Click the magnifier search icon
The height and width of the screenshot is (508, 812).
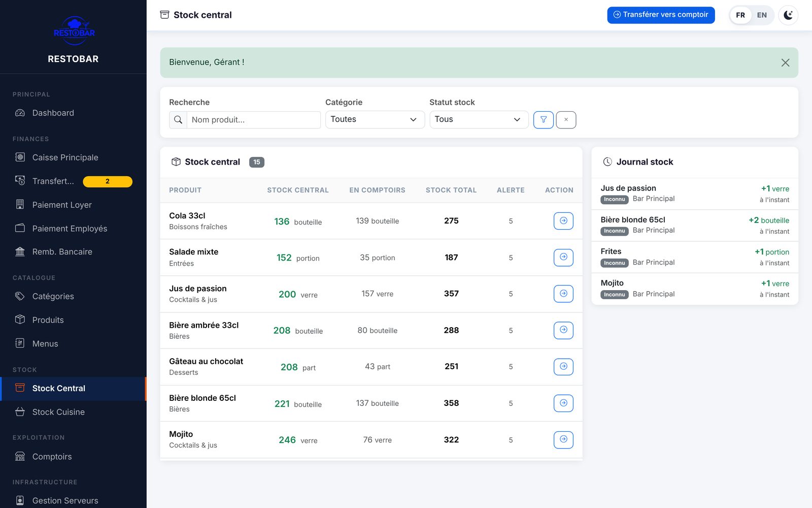pos(178,120)
